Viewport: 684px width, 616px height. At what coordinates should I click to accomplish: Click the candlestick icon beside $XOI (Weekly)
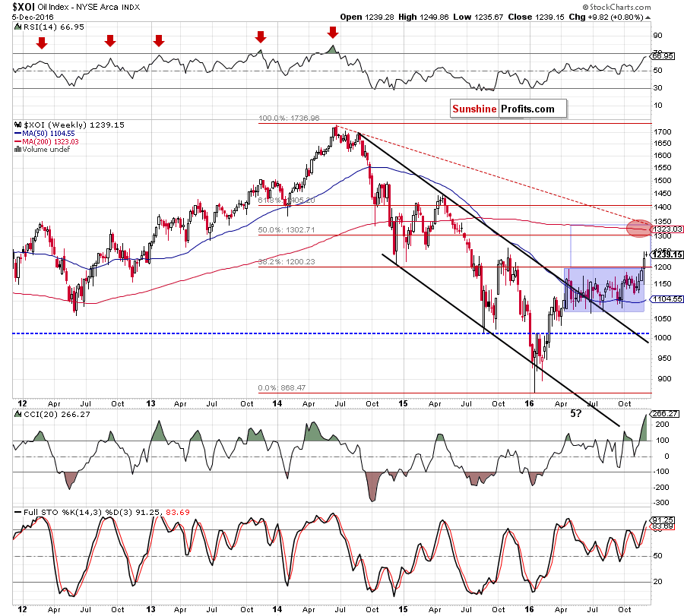(x=18, y=125)
